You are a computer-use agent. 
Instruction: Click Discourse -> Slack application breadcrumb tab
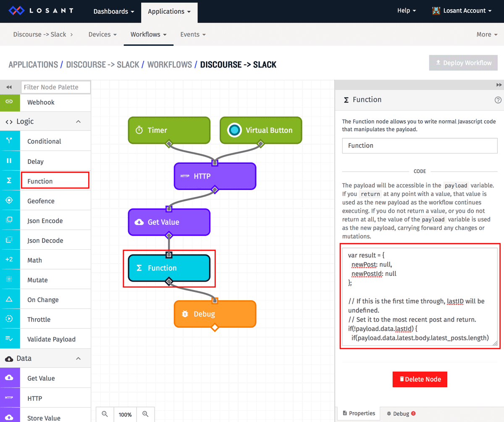coord(43,34)
